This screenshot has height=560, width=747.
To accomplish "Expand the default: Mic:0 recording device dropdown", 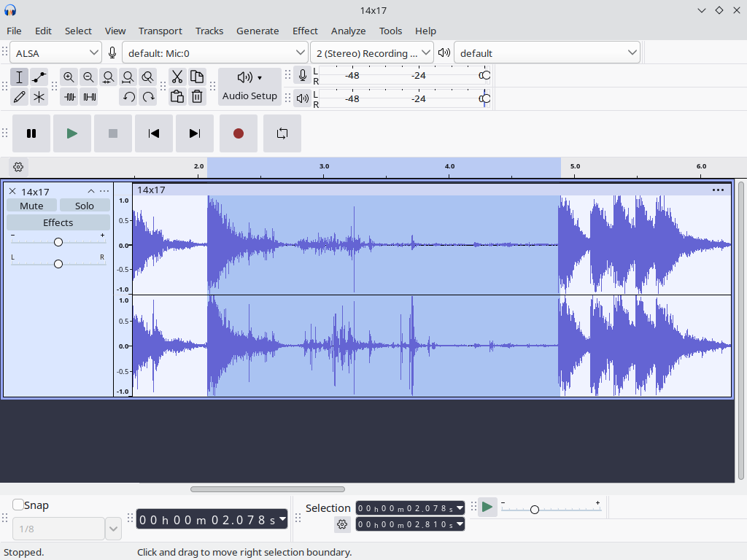I will [215, 52].
